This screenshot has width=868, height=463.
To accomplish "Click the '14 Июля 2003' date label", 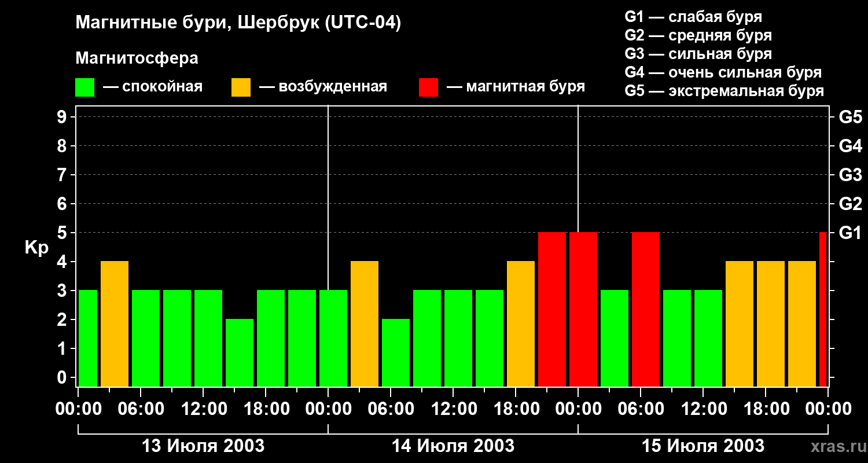I will tap(453, 446).
